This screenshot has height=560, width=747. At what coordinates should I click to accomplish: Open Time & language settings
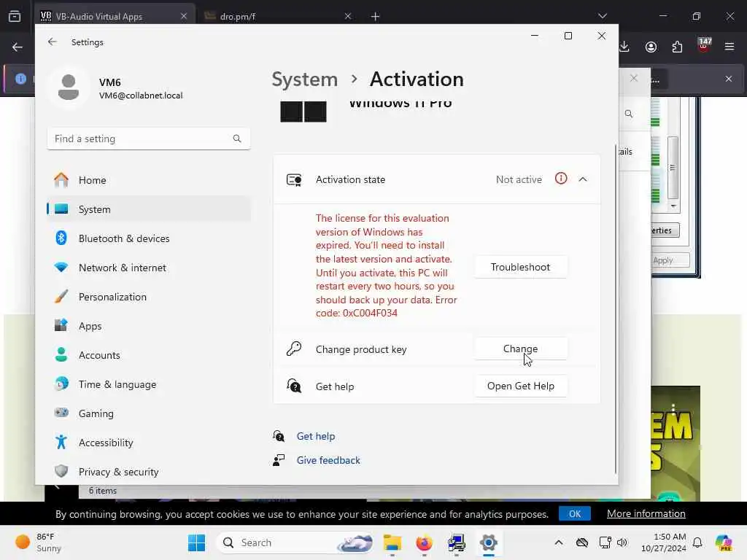coord(149,384)
